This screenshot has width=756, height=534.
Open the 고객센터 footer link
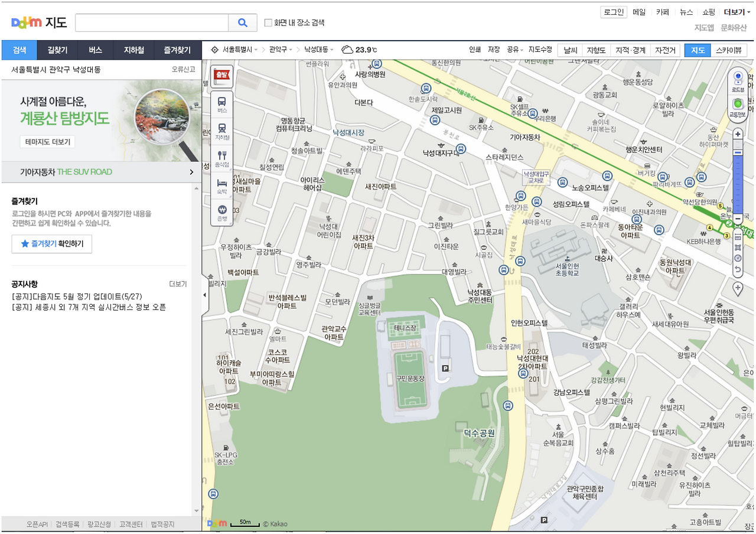tap(131, 525)
